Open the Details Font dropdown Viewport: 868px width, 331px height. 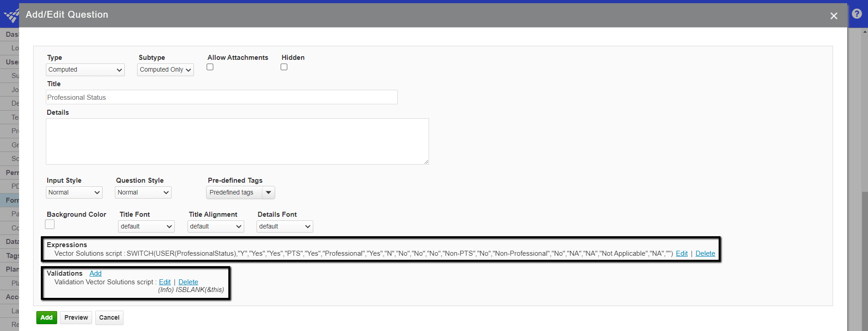pyautogui.click(x=285, y=227)
